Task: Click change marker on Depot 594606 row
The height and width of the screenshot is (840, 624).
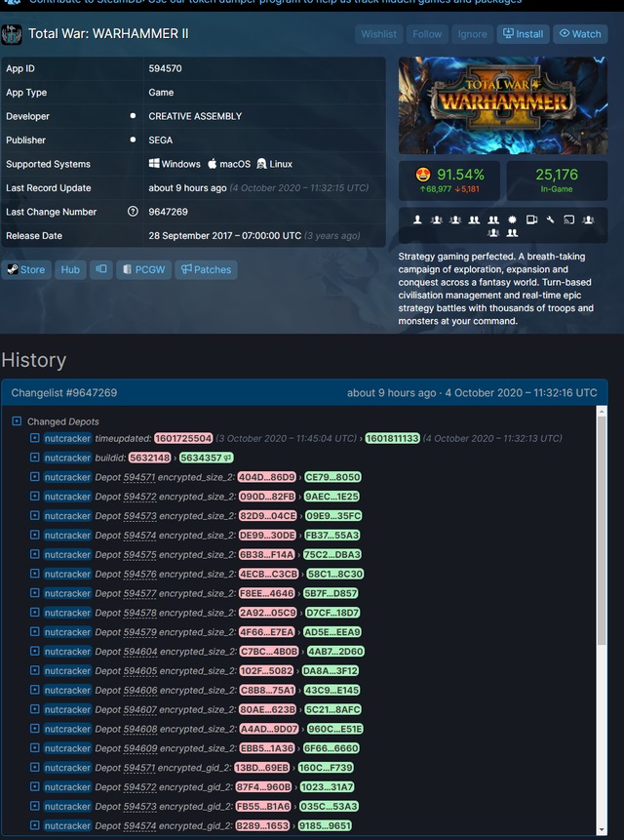Action: tap(35, 690)
